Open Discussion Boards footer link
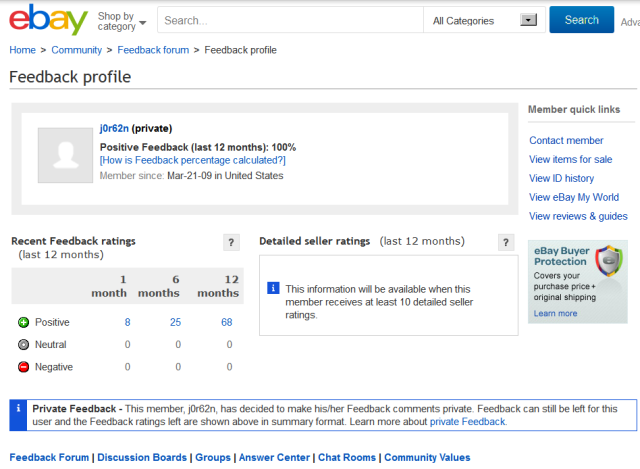 point(141,457)
